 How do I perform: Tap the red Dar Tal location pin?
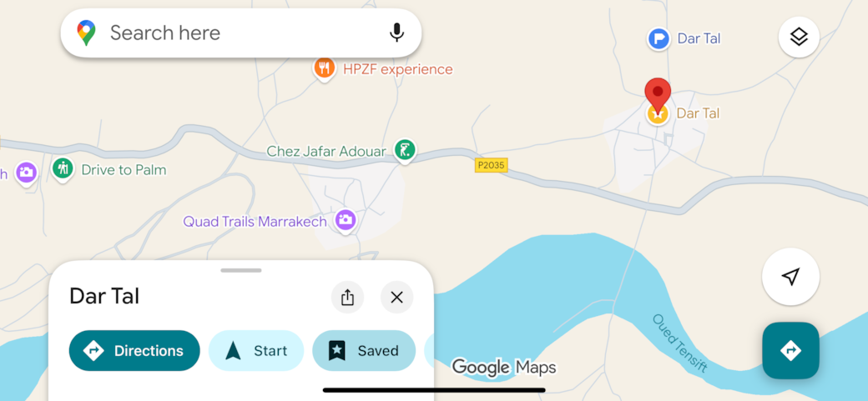coord(658,95)
